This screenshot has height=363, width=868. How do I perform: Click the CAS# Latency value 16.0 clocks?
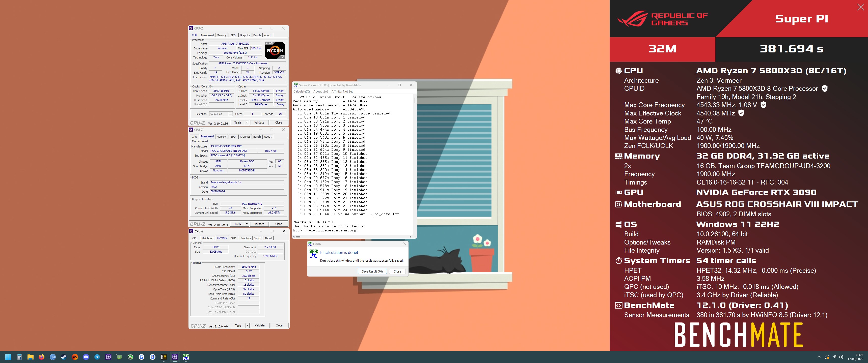pos(249,276)
